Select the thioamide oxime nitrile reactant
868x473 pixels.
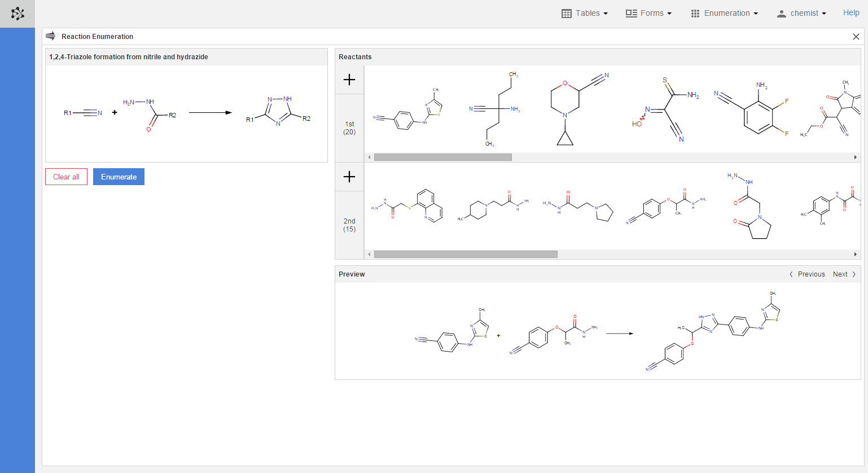pos(665,110)
